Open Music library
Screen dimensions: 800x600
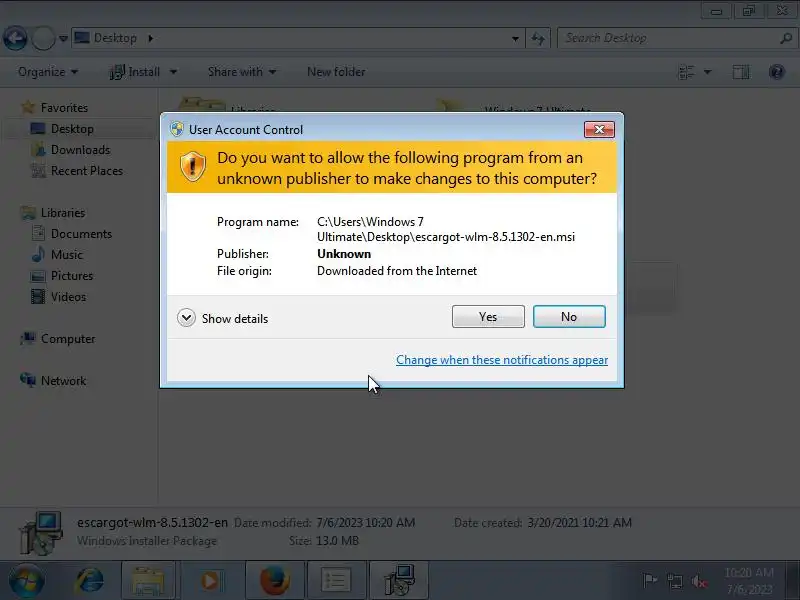[66, 255]
